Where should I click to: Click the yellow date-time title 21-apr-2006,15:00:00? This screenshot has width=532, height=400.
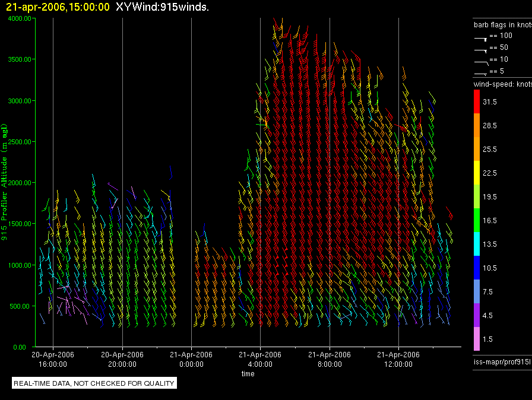57,7
